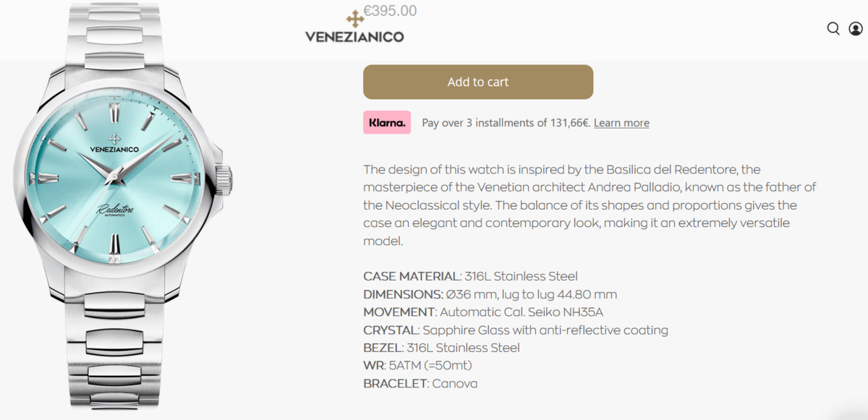
Task: Select the MOVEMENT Seiko NH35A line
Action: click(483, 312)
